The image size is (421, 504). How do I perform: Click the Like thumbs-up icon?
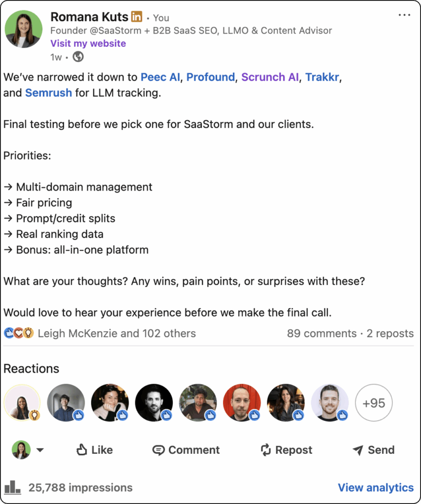pyautogui.click(x=82, y=450)
